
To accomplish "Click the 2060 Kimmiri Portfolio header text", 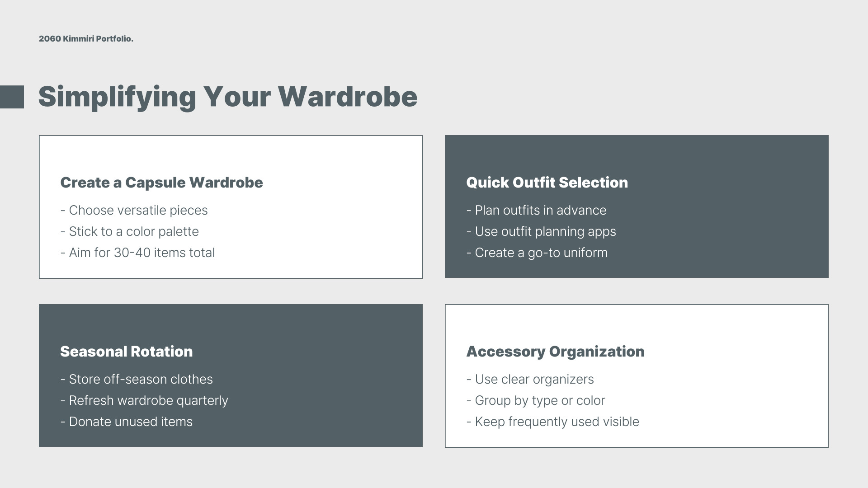I will (86, 39).
